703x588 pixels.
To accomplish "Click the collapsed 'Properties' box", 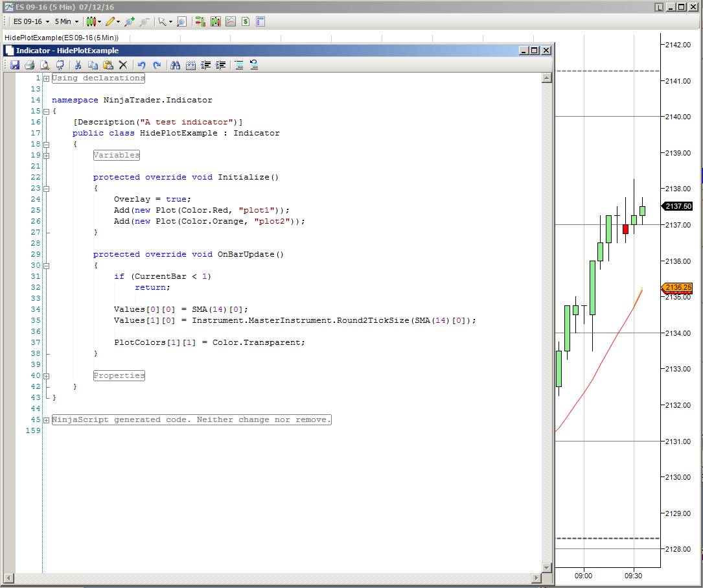I will (119, 376).
